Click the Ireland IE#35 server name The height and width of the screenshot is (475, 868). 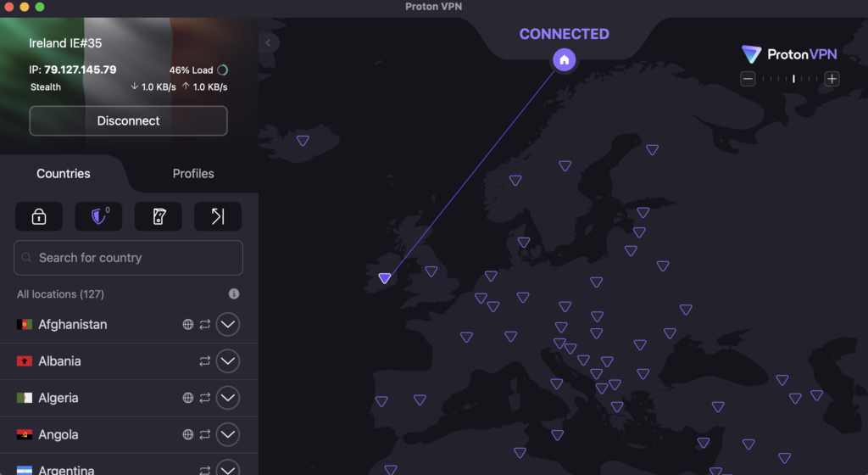[x=65, y=43]
